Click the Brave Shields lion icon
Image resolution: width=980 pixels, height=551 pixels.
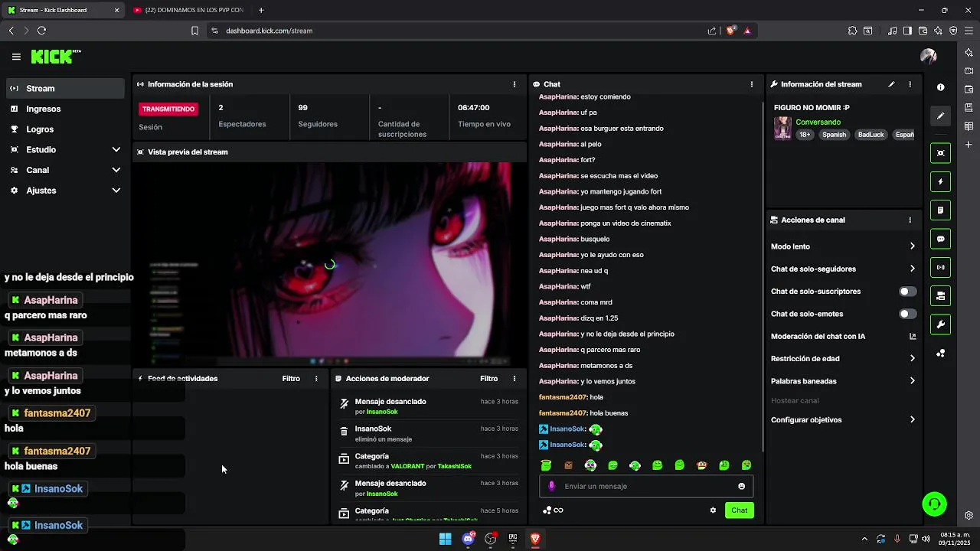coord(730,31)
